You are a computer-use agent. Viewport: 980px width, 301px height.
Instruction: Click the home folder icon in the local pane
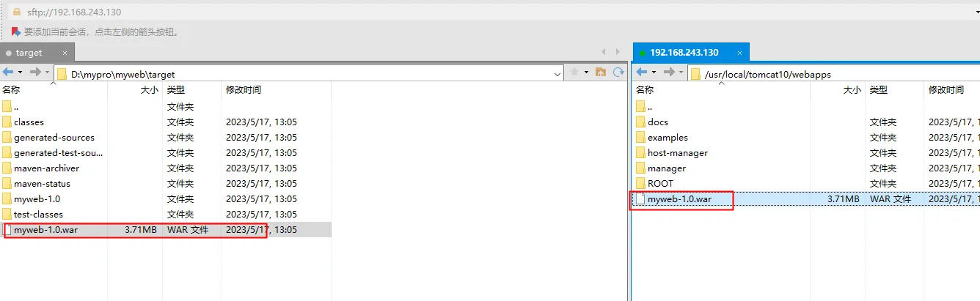tap(601, 72)
